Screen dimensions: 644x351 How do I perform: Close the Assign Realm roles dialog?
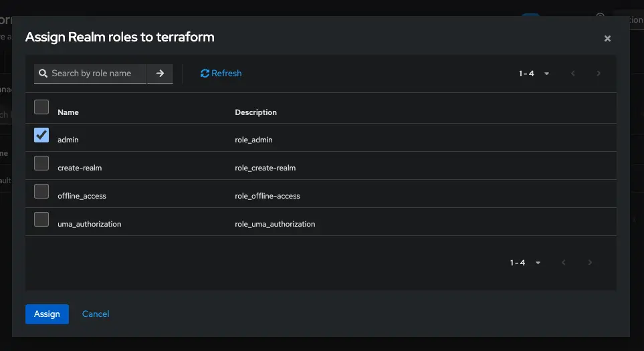[607, 39]
